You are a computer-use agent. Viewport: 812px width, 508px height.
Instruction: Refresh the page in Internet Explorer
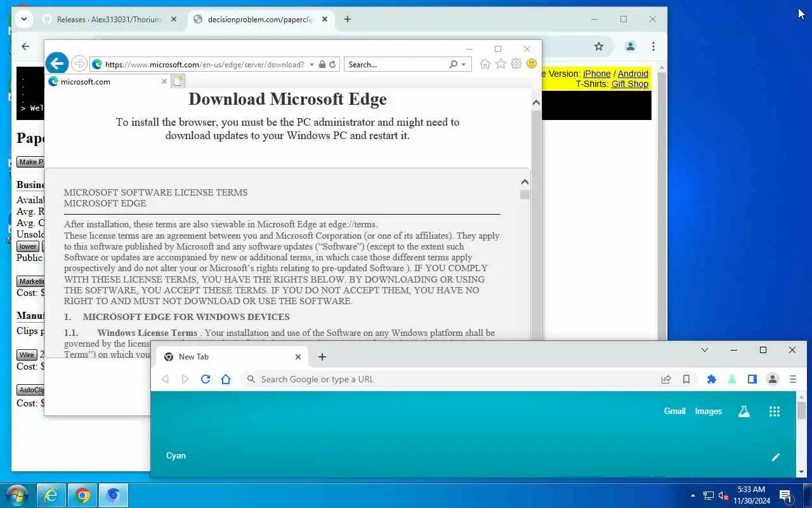332,64
